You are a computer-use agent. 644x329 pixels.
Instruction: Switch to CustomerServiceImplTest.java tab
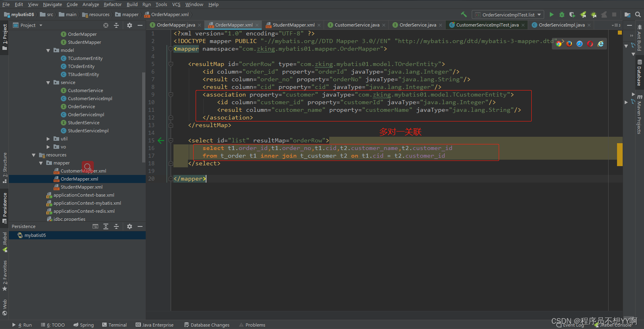[487, 25]
